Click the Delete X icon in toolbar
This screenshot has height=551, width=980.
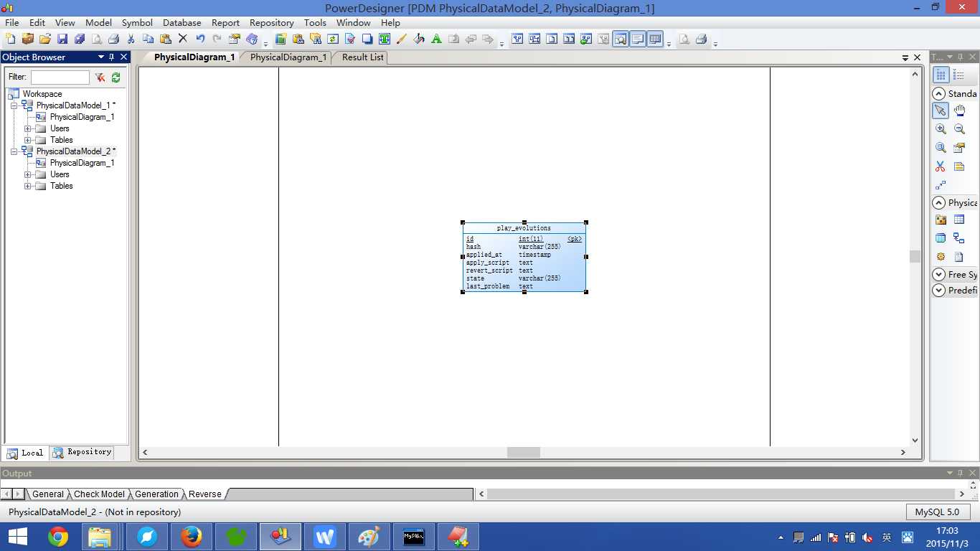(183, 39)
